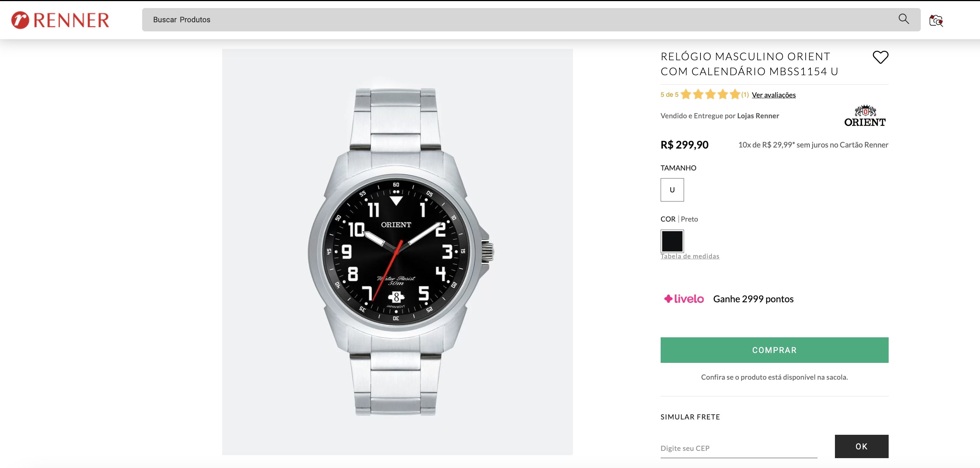Click the Livelo points logo
The width and height of the screenshot is (980, 468).
684,299
